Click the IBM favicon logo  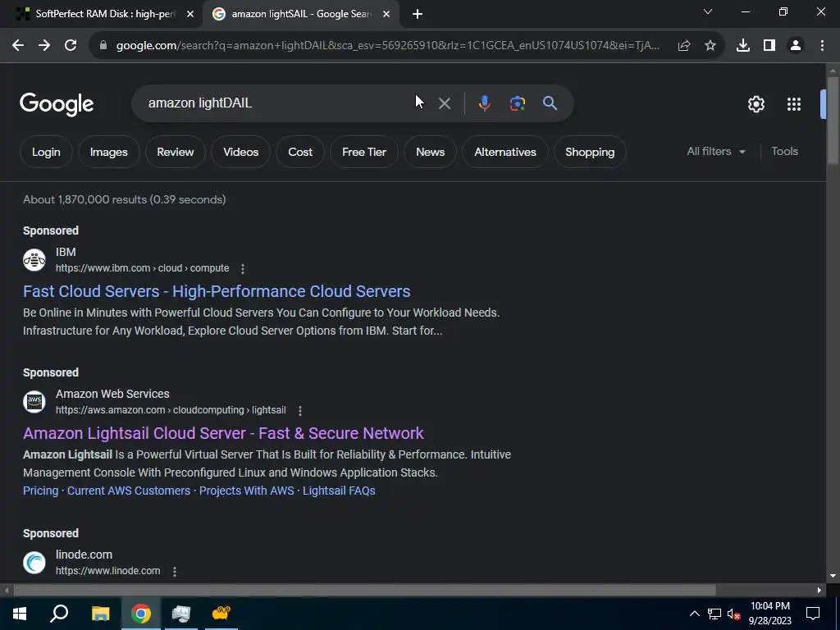pyautogui.click(x=34, y=260)
